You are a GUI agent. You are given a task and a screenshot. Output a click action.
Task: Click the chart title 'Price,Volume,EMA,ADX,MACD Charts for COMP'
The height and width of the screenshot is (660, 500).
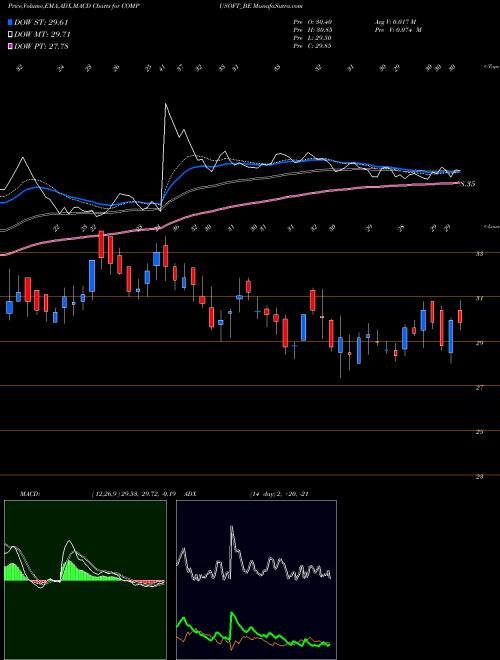click(x=74, y=6)
